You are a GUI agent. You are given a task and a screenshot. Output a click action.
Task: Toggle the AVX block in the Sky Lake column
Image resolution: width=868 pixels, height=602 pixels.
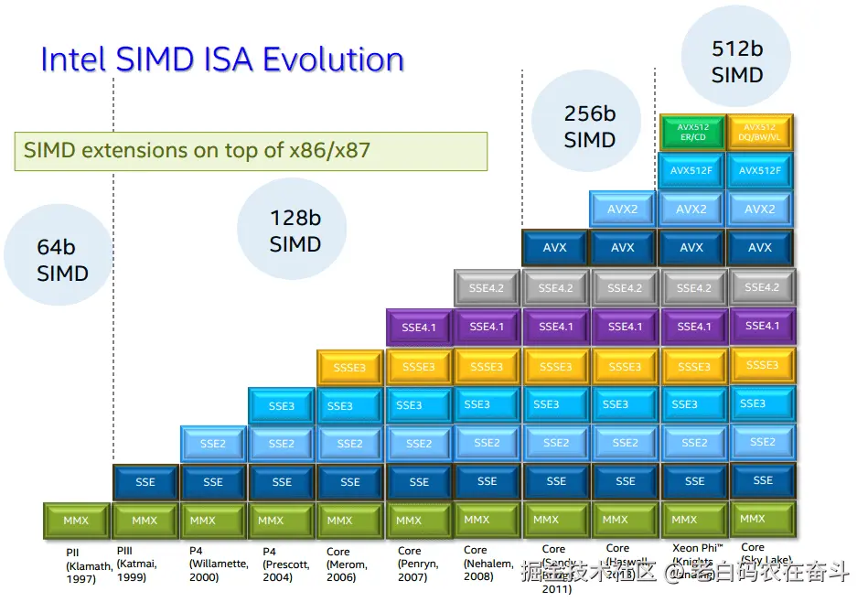pos(761,247)
